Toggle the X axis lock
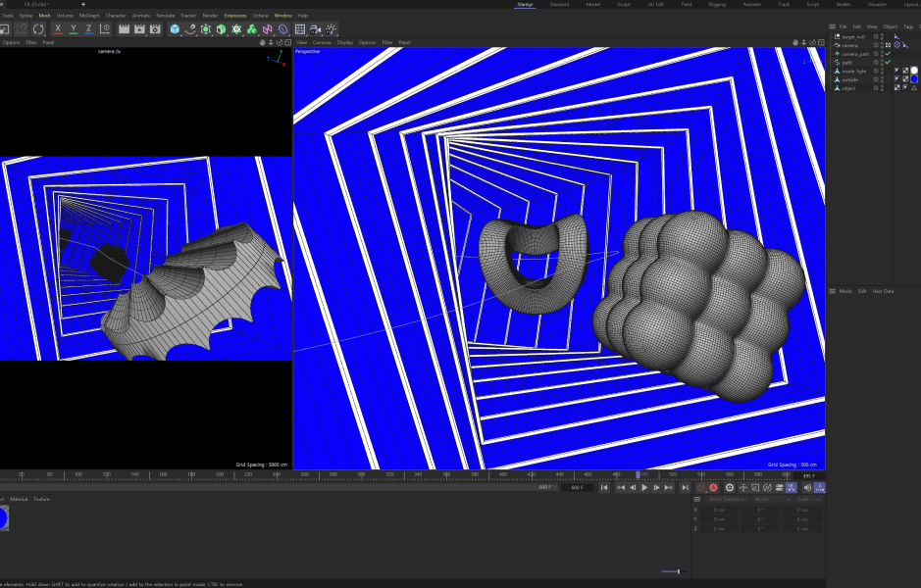Screen dimensions: 921x588 coord(58,28)
